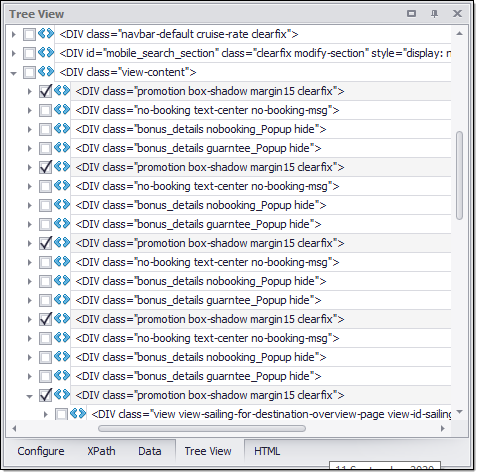The width and height of the screenshot is (479, 475).
Task: Uncheck the first promotion box-shadow DIV checkbox
Action: pos(45,91)
